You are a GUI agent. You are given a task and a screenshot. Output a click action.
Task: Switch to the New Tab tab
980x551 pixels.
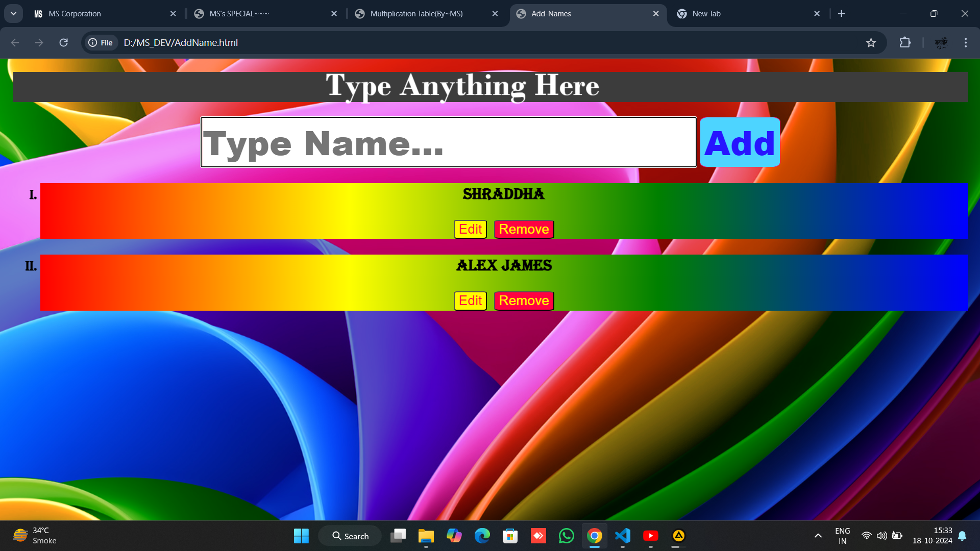(749, 14)
